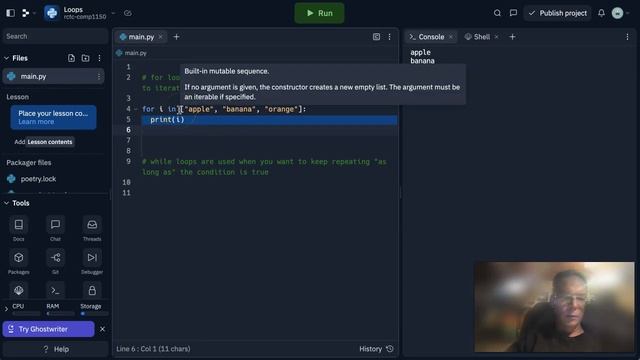Place cursor on the print(i) line
This screenshot has width=640, height=360.
tap(269, 120)
